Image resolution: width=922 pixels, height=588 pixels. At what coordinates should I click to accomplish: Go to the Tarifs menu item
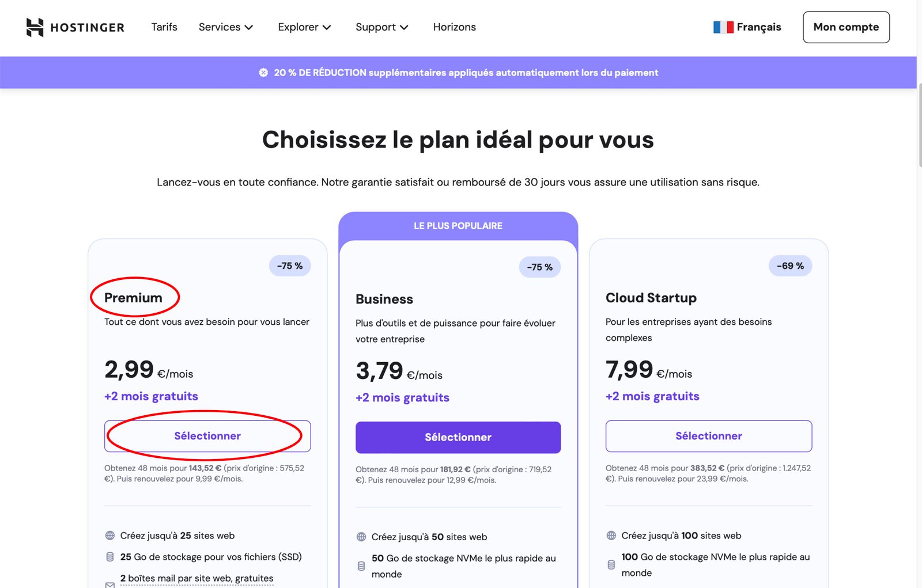point(164,26)
